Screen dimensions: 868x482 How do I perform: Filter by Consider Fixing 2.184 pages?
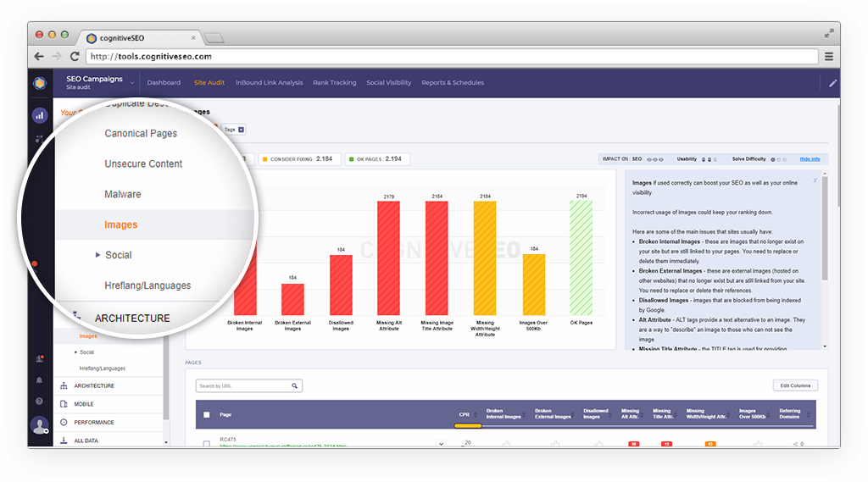pos(299,159)
